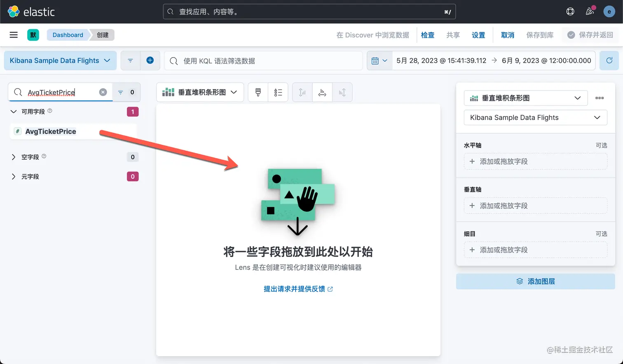Click the 创建 breadcrumb

click(x=103, y=35)
